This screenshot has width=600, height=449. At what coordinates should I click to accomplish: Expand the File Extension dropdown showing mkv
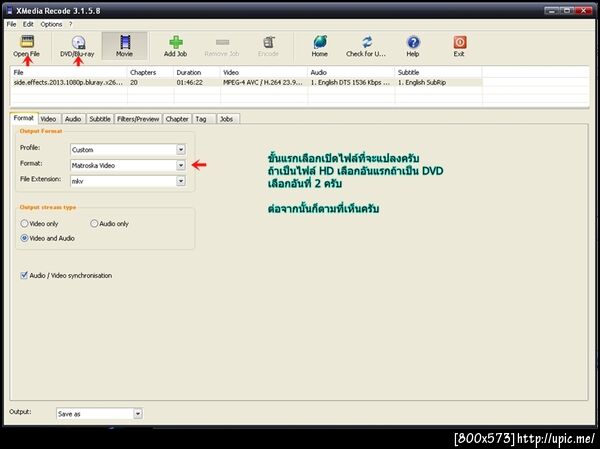click(181, 181)
